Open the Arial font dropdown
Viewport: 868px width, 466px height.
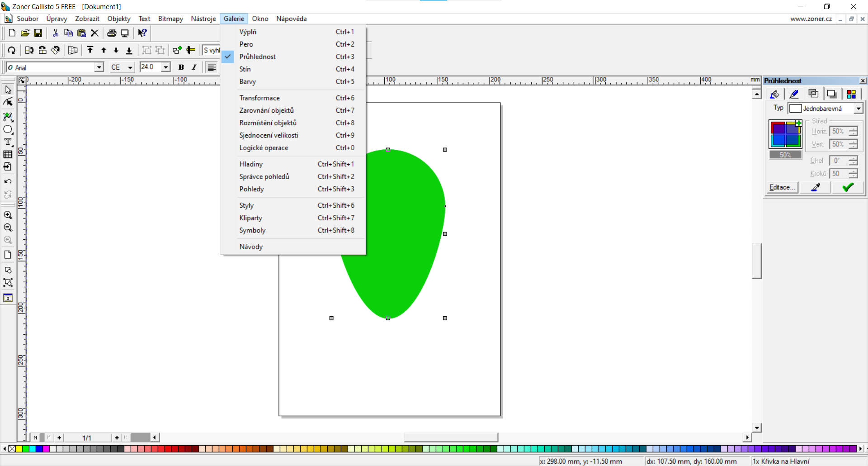click(99, 67)
